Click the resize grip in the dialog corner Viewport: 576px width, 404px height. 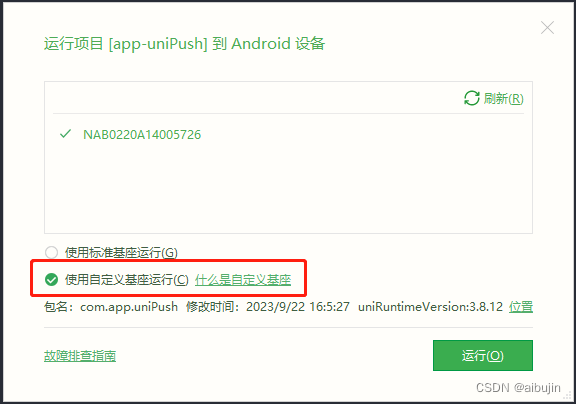pyautogui.click(x=567, y=396)
